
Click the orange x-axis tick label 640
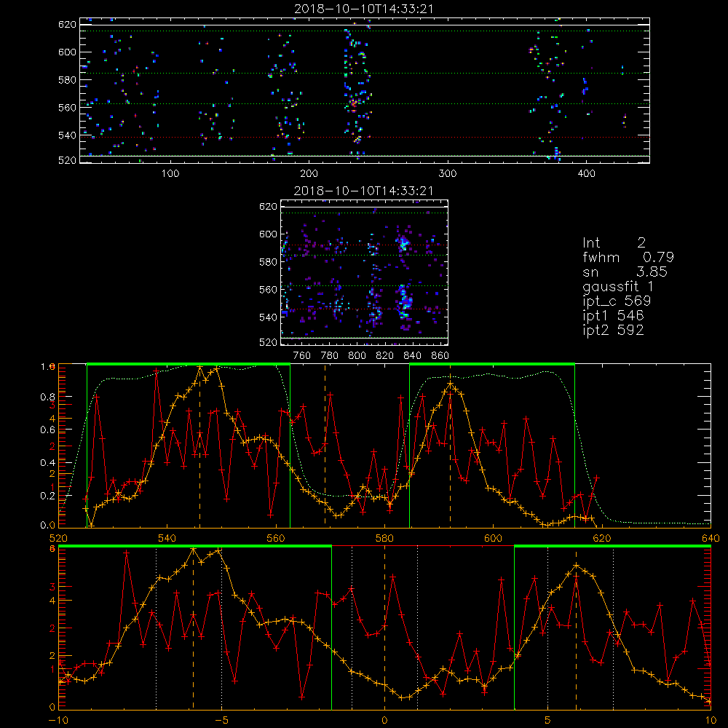click(711, 538)
